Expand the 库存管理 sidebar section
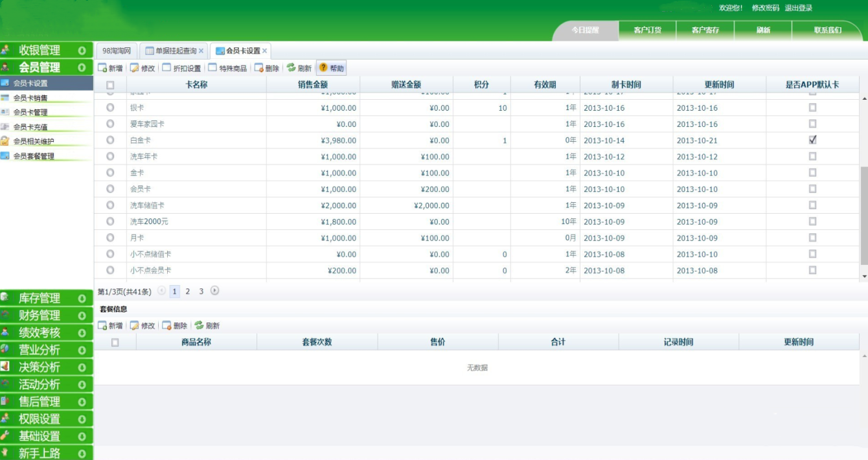 [x=47, y=298]
